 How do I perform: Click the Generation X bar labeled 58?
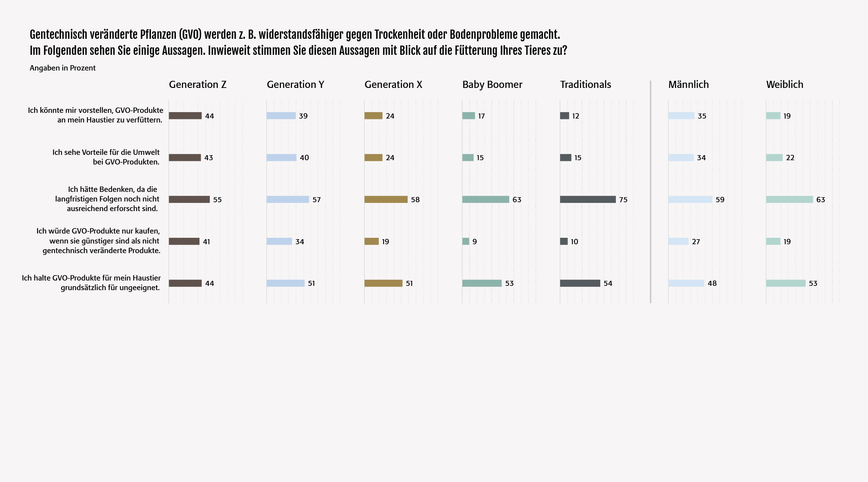click(386, 199)
